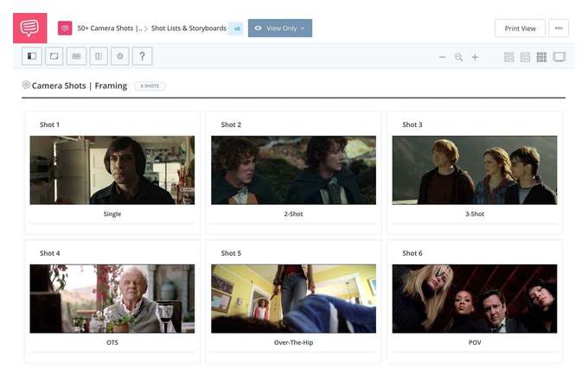
Task: Click the 'POV' caption
Action: click(475, 343)
